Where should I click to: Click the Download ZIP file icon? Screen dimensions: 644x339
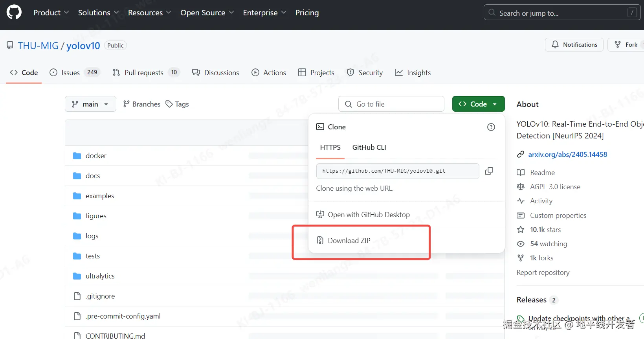pyautogui.click(x=320, y=240)
